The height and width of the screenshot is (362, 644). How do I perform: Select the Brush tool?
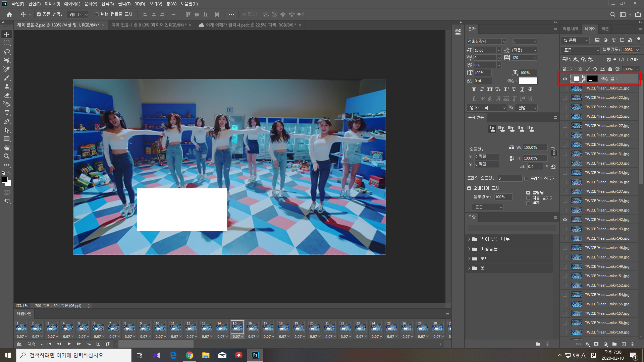pos(7,78)
